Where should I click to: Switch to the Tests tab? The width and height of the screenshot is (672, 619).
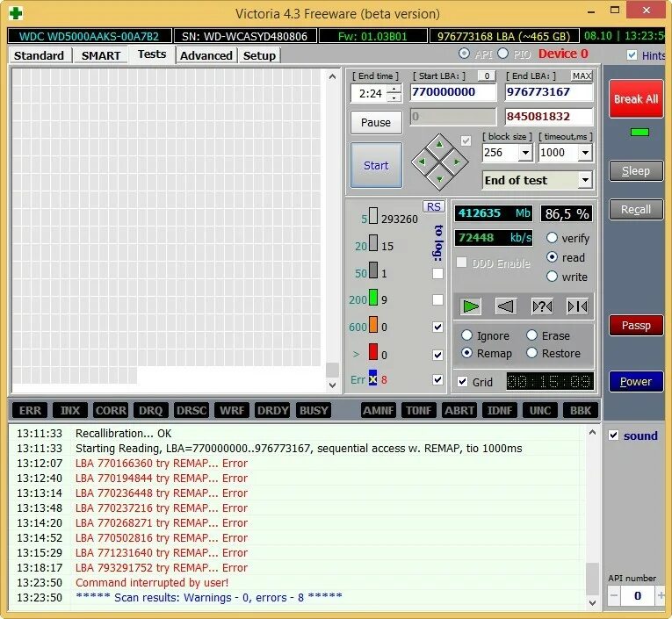[x=152, y=54]
